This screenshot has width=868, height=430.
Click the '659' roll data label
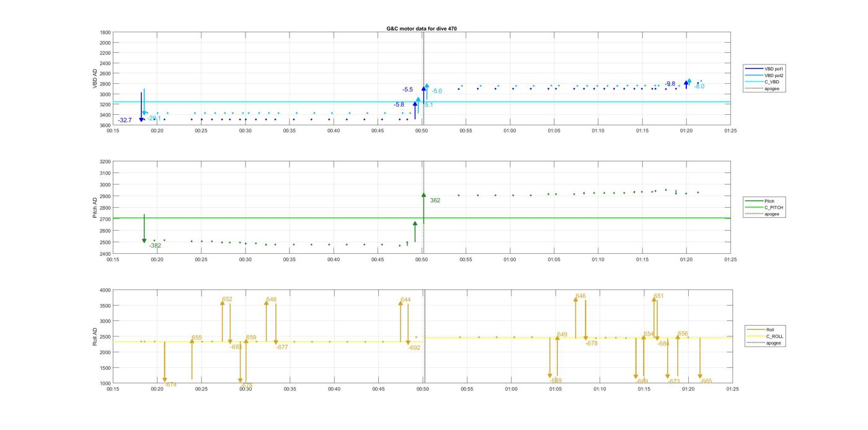tap(251, 338)
